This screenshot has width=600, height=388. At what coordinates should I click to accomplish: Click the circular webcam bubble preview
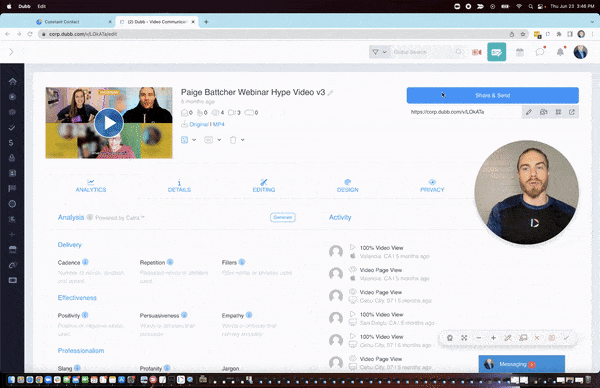click(527, 192)
